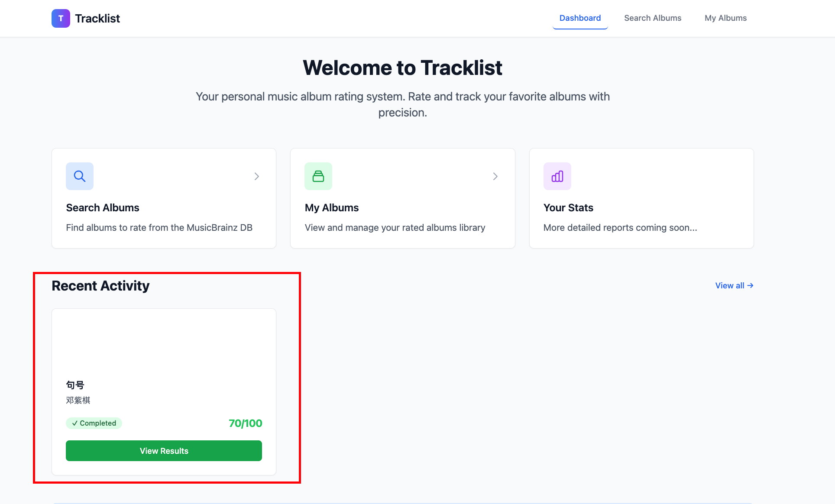The width and height of the screenshot is (835, 504).
Task: Click the arrow icon beside View all
Action: tap(751, 285)
